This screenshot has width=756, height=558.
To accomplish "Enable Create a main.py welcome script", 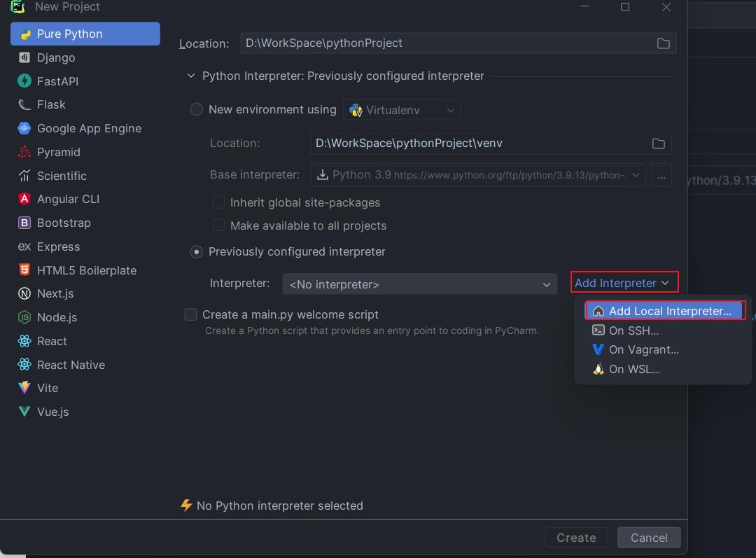I will click(191, 314).
